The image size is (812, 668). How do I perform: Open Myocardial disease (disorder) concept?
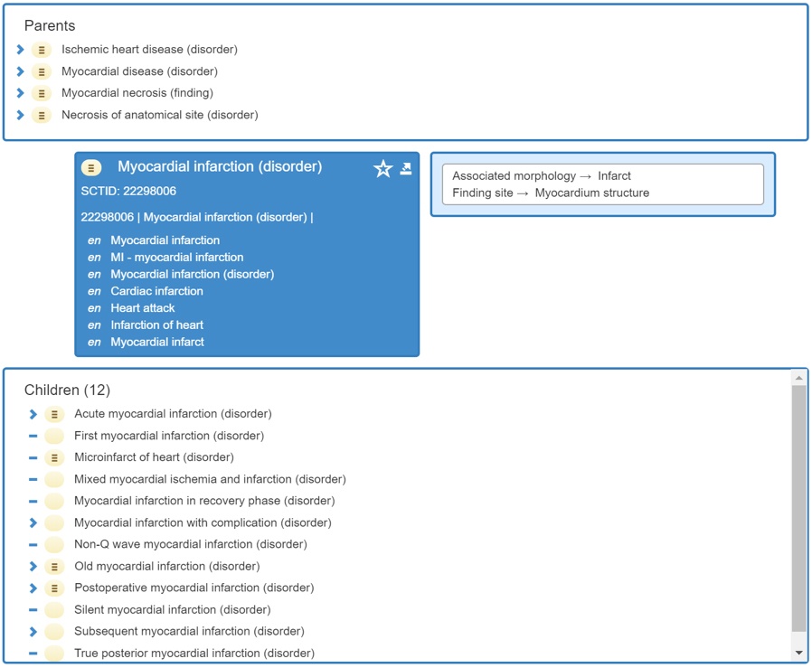click(x=139, y=71)
